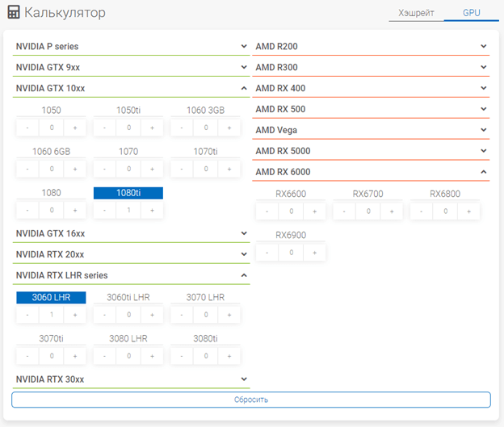Collapse the AMD RX 6000 section

pos(371,172)
